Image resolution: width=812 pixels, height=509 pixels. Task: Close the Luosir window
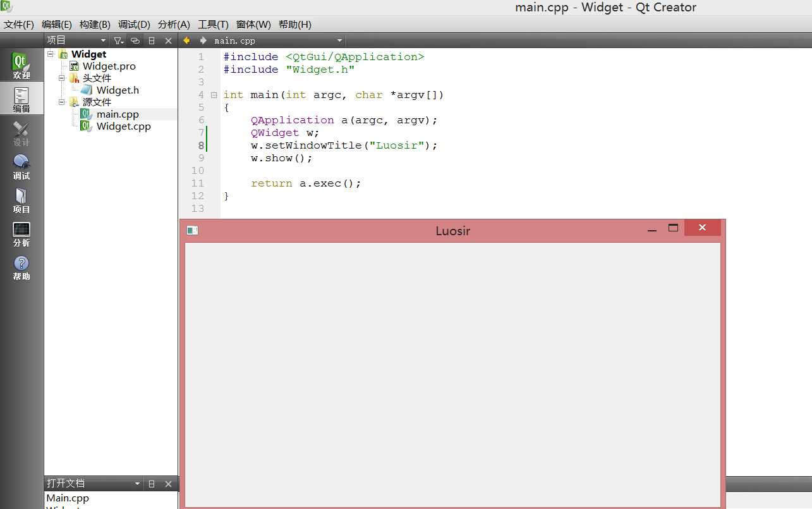point(702,228)
